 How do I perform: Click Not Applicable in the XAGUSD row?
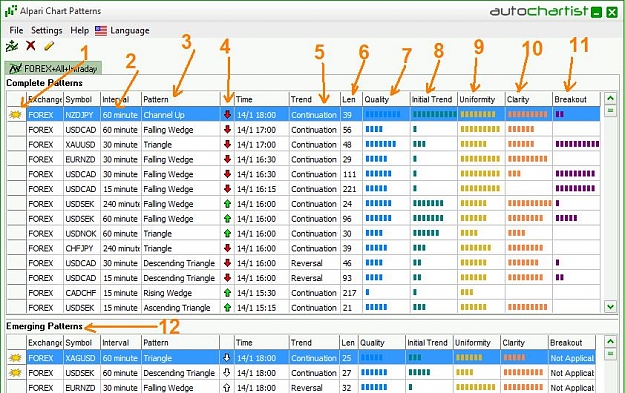pos(572,358)
